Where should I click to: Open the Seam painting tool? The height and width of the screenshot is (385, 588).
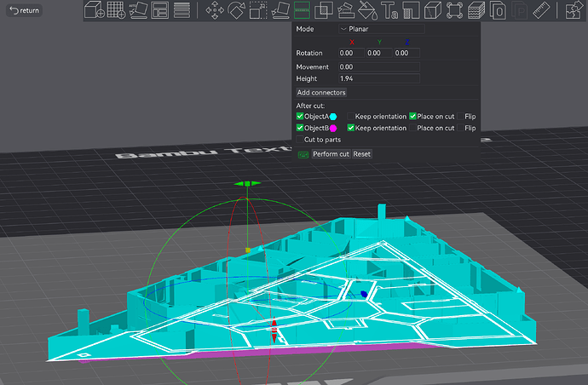point(412,10)
